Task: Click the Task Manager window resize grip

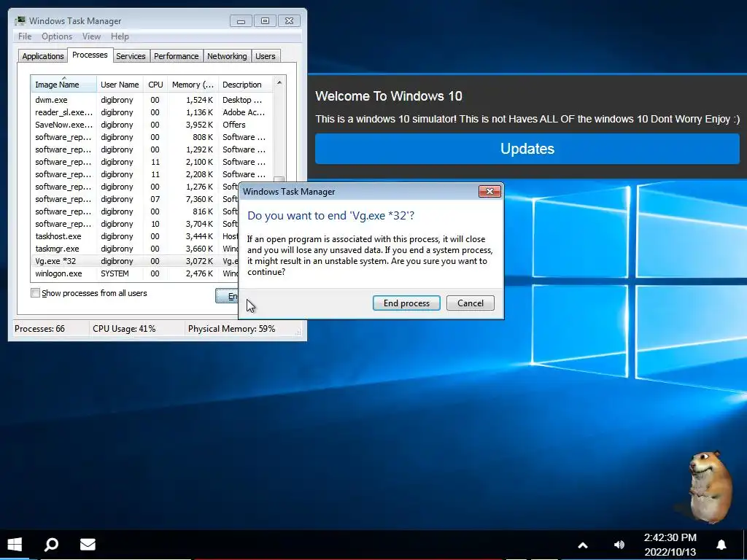Action: click(298, 332)
